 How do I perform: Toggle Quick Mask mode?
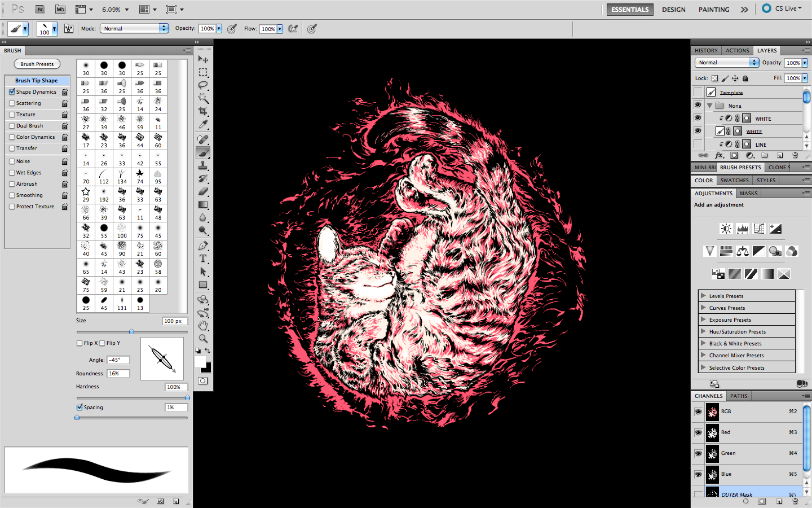203,381
